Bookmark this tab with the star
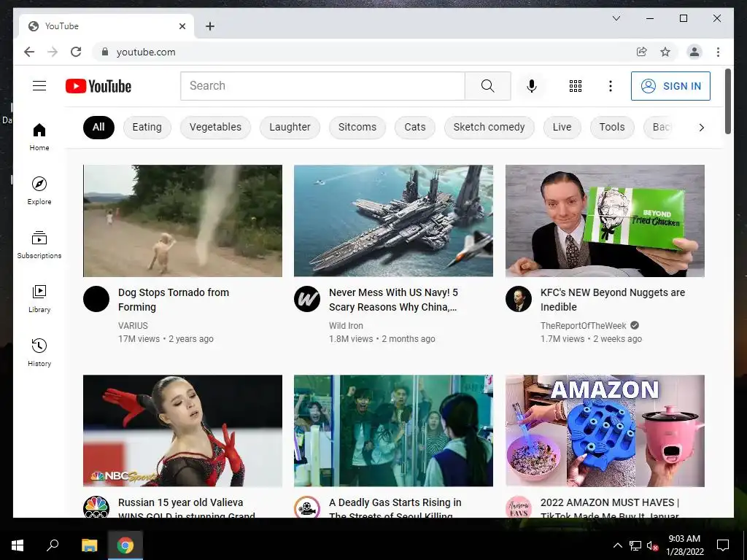This screenshot has width=747, height=560. (665, 52)
